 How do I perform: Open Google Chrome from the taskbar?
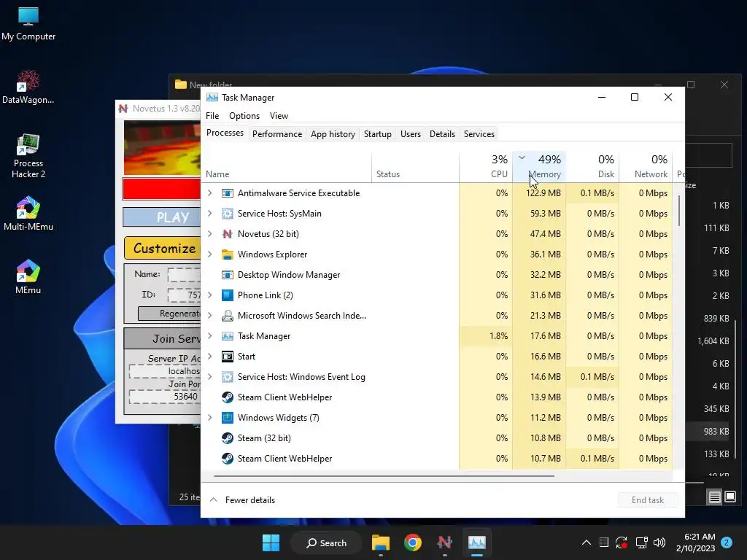(x=413, y=542)
